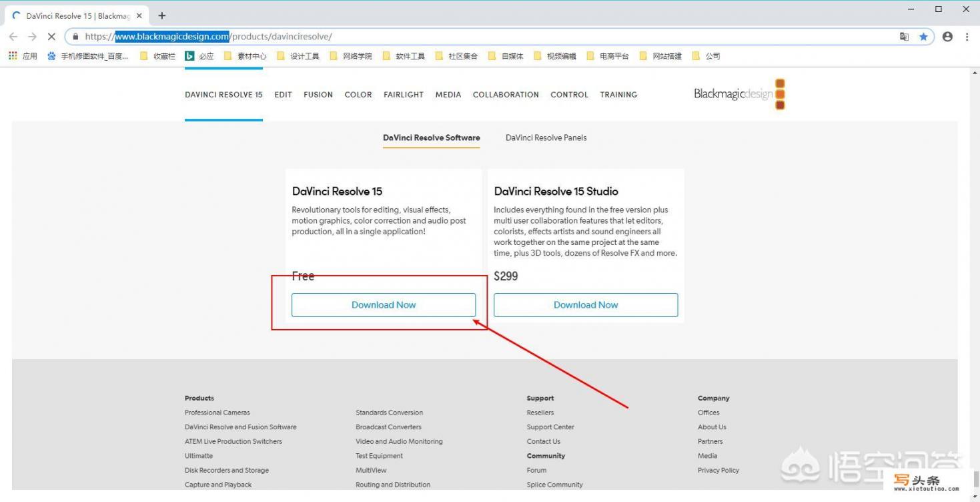Viewport: 980px width, 502px height.
Task: Open the Privacy Policy link
Action: pos(718,471)
